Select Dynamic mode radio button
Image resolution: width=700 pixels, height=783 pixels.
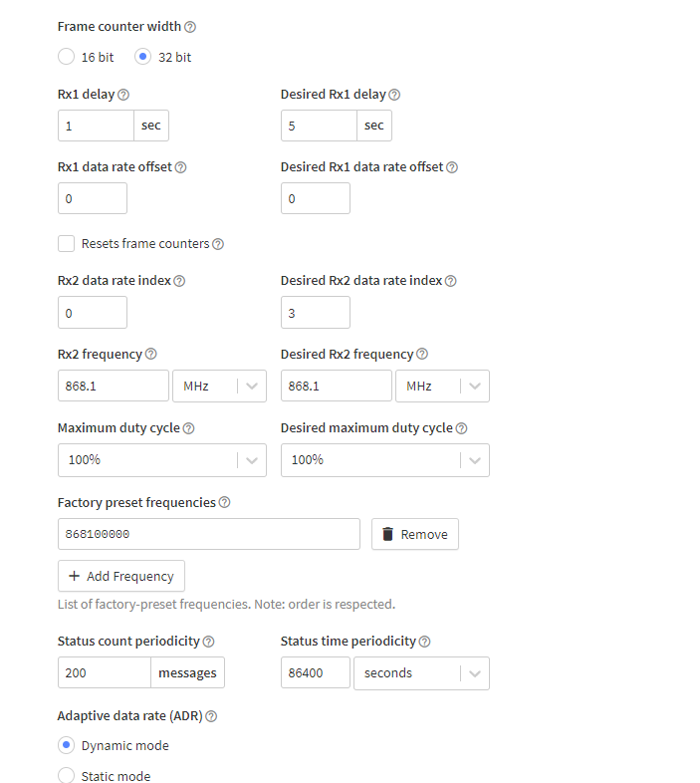67,745
